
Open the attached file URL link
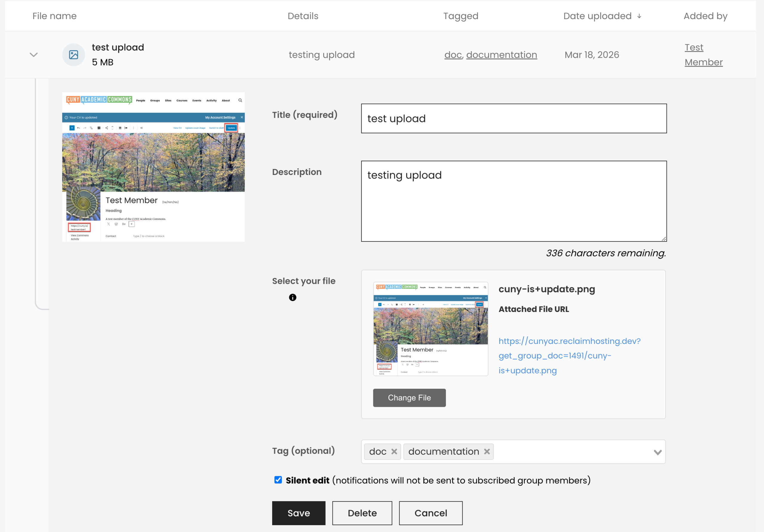569,356
